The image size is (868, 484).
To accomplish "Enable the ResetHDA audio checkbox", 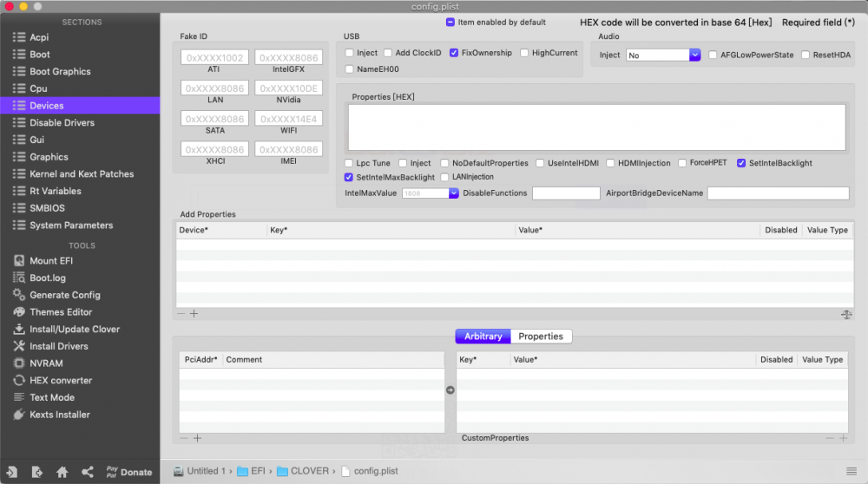I will (806, 55).
